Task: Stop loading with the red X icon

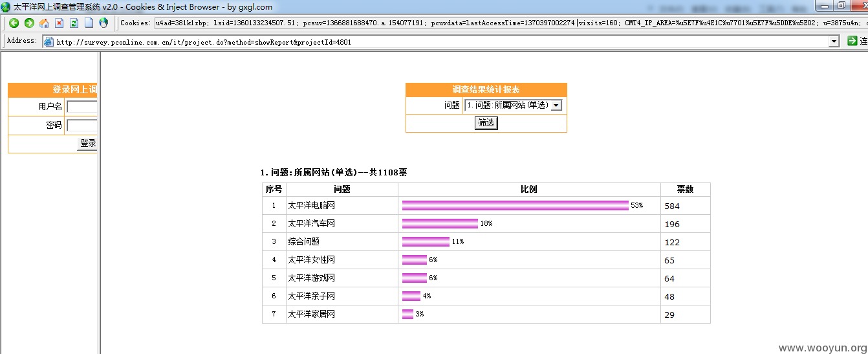Action: (59, 23)
